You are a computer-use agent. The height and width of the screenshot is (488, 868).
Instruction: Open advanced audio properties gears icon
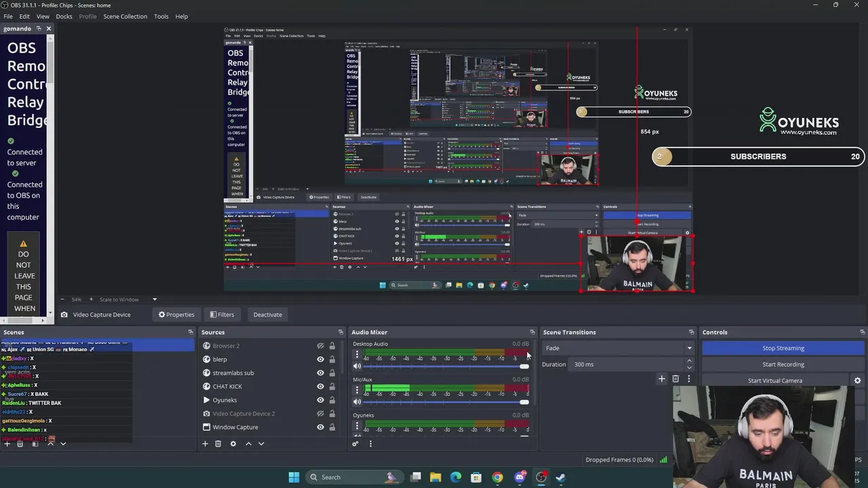coord(355,444)
